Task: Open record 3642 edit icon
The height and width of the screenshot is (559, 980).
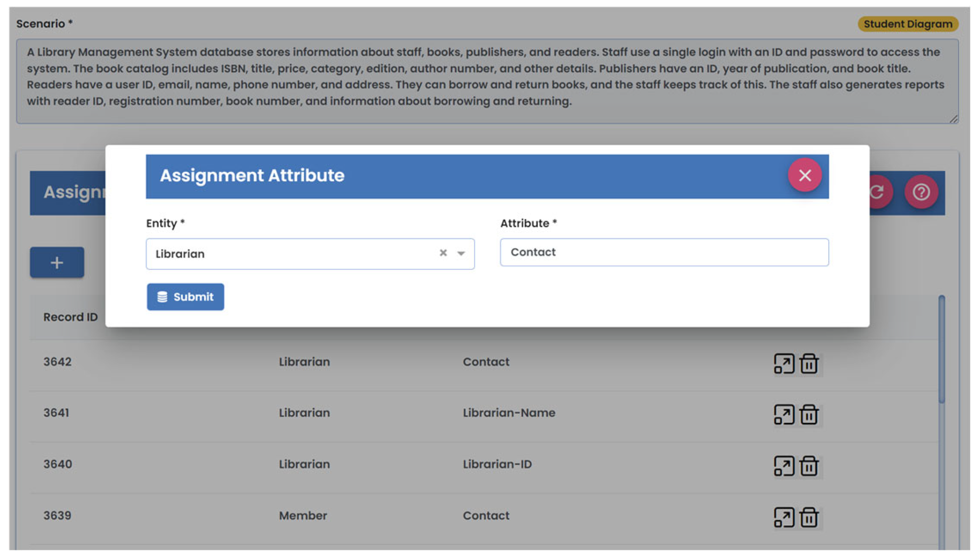Action: [784, 364]
